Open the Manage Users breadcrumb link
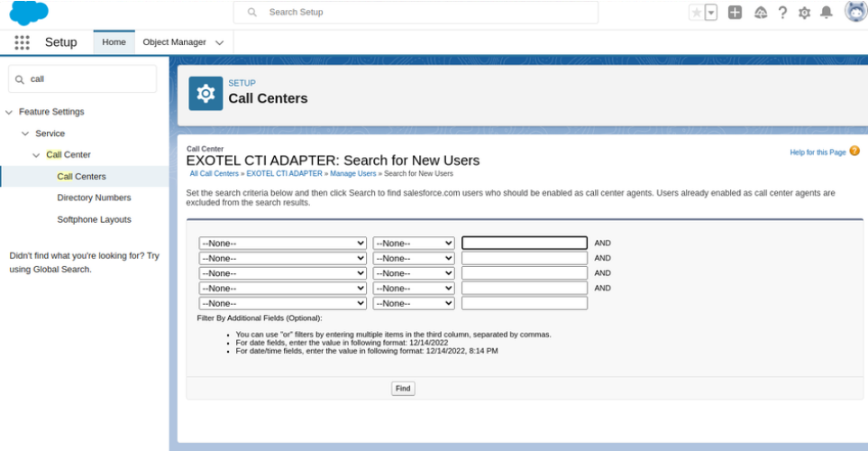 [353, 173]
